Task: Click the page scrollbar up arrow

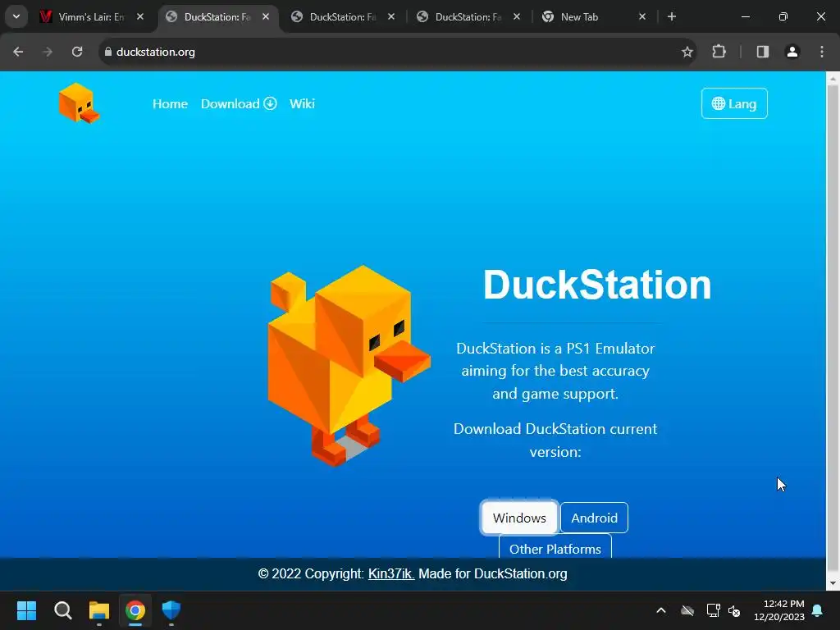Action: pos(833,79)
